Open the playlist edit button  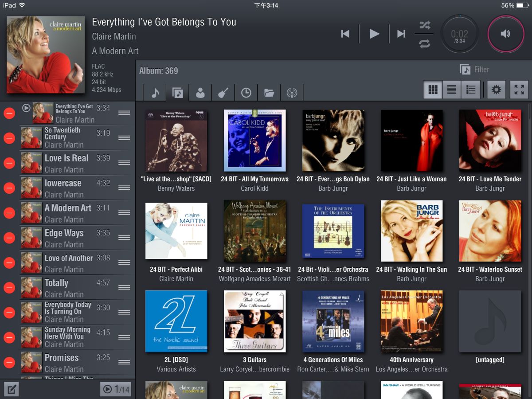click(12, 390)
